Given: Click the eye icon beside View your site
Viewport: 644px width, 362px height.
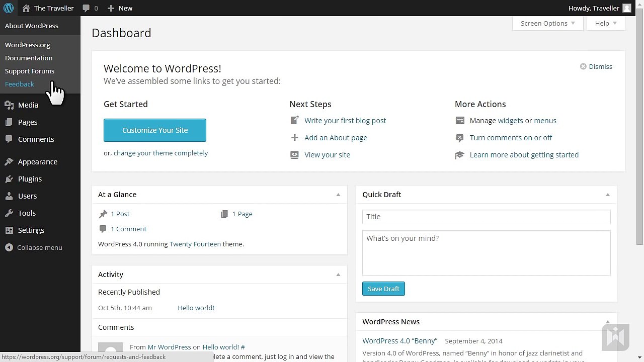Looking at the screenshot, I should 295,155.
